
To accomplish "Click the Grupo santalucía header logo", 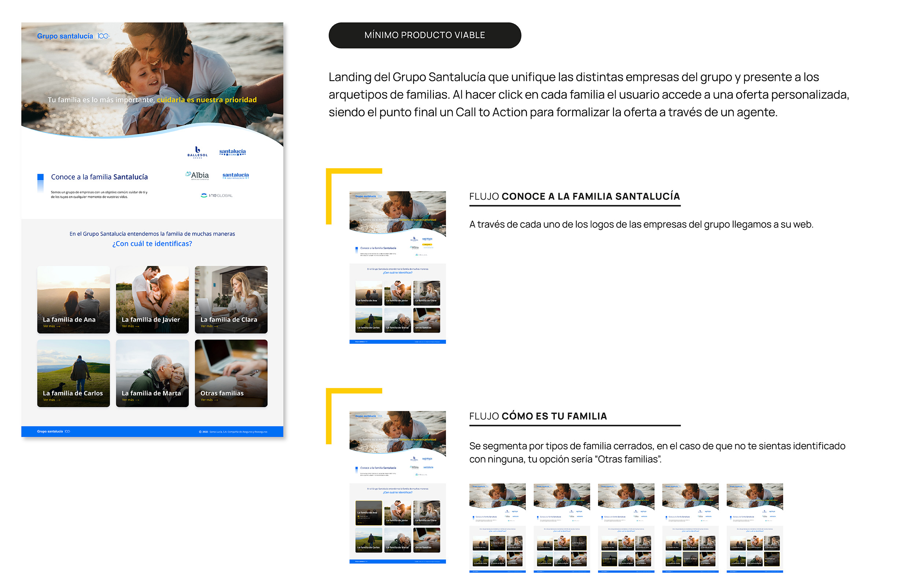I will pos(73,36).
